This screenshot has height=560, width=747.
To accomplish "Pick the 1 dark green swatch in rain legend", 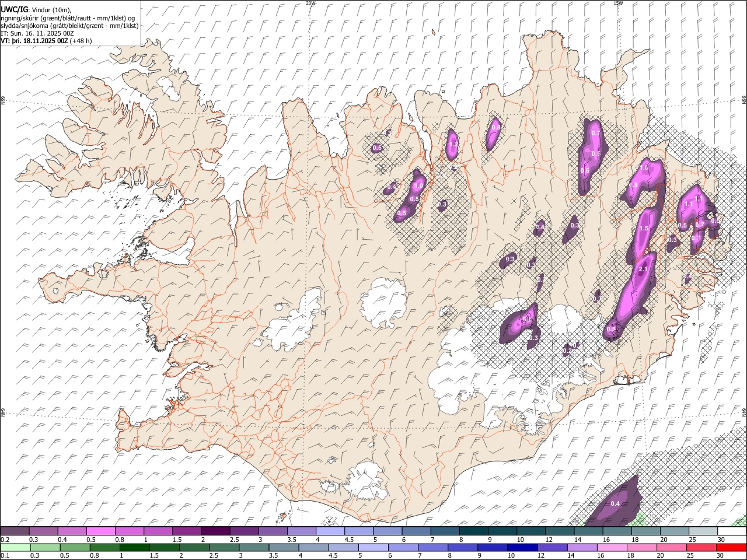I will click(134, 547).
